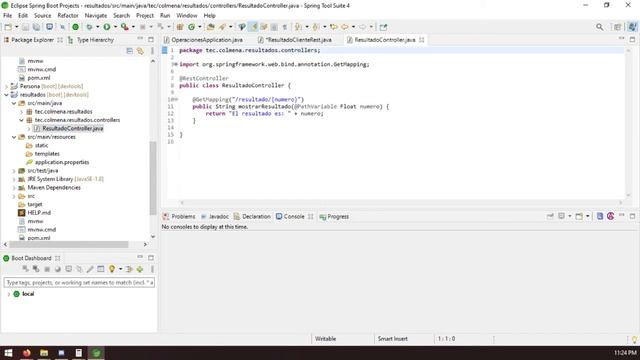Collapse the src/main/resources folder
The height and width of the screenshot is (360, 640).
point(14,137)
